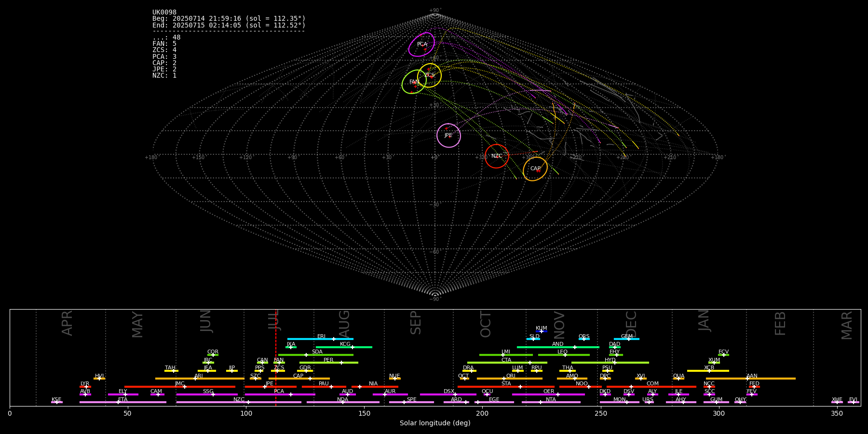Screen dimensions: 868x434
Task: Click the PCA radiant circle on sky map
Action: (x=421, y=44)
